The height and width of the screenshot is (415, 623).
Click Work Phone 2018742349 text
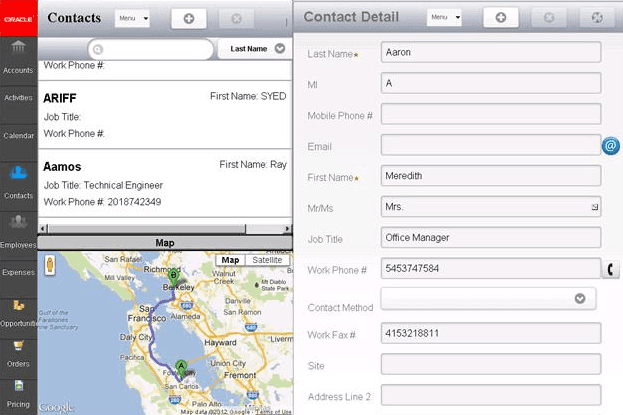click(102, 202)
